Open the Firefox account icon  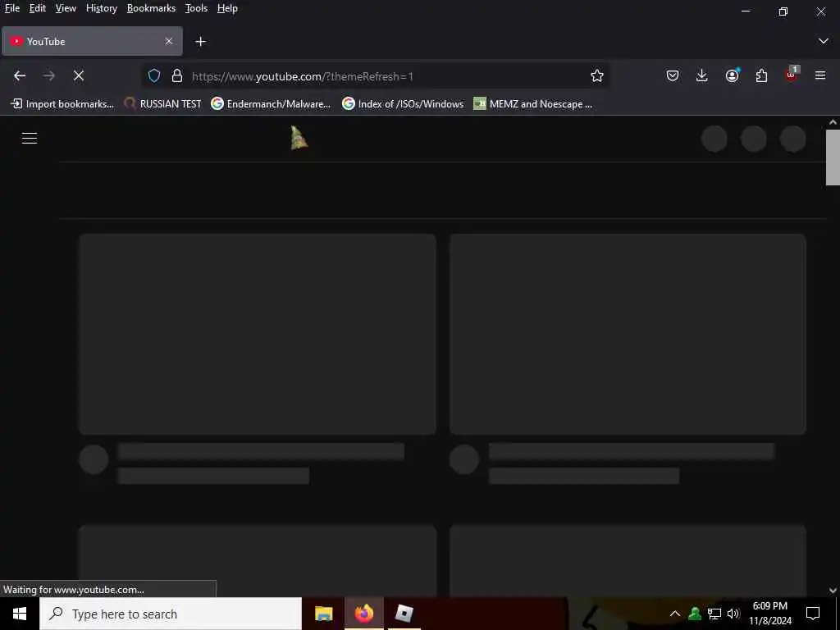click(x=732, y=76)
